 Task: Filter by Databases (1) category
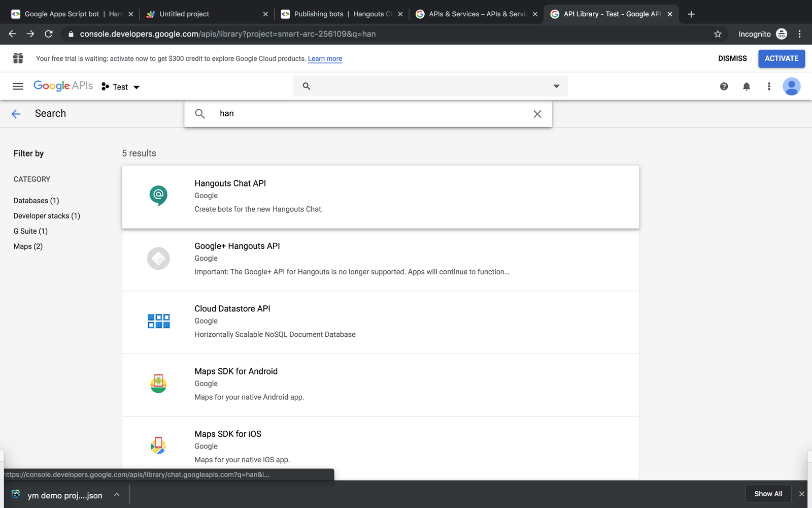point(37,201)
